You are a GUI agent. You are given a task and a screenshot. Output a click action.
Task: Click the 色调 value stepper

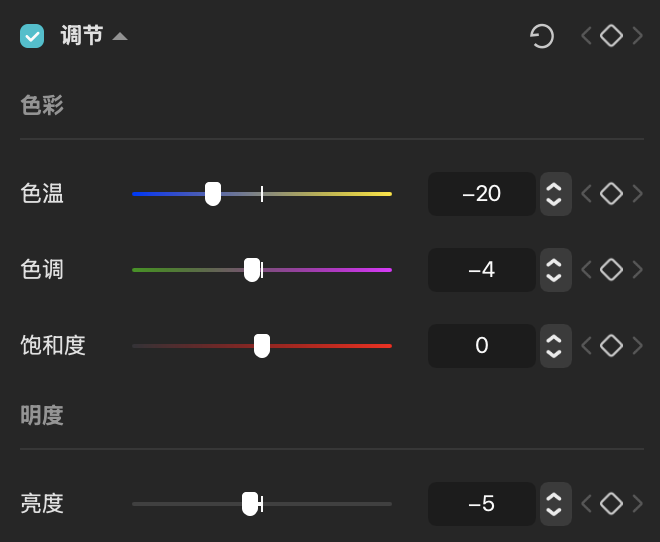point(556,270)
